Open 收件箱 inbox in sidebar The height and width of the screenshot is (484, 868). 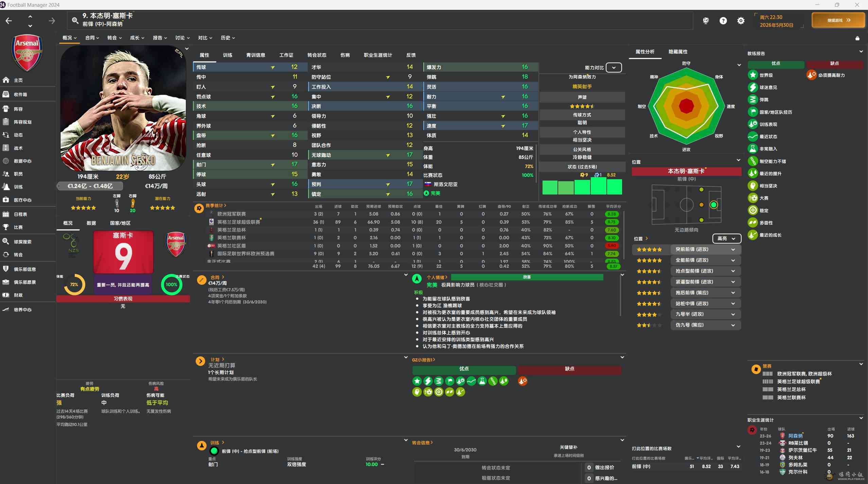tap(20, 94)
